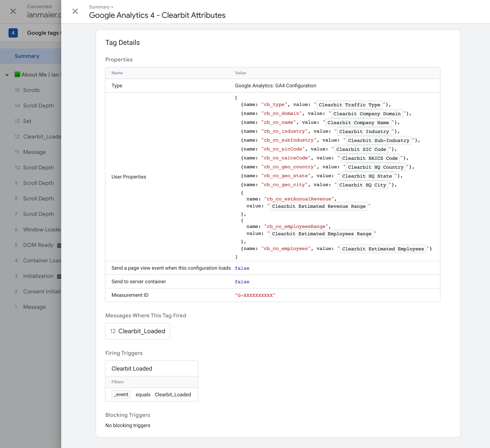Click Clearbit Estimated Revenue Range chip
Image resolution: width=490 pixels, height=448 pixels.
(x=319, y=206)
